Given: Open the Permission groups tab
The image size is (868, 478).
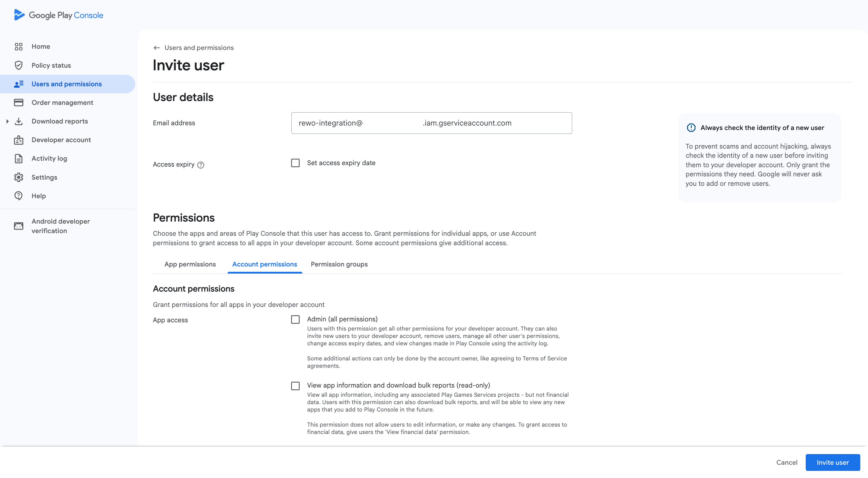Looking at the screenshot, I should pyautogui.click(x=339, y=264).
